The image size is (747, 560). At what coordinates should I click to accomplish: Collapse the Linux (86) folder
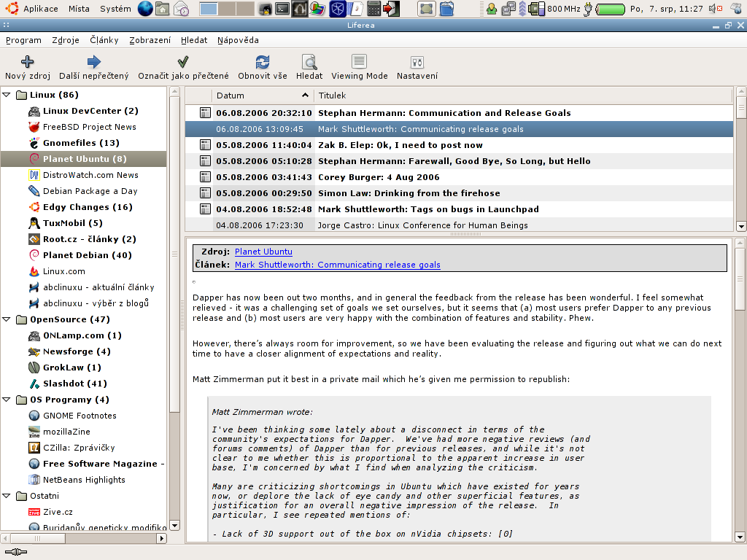tap(7, 95)
